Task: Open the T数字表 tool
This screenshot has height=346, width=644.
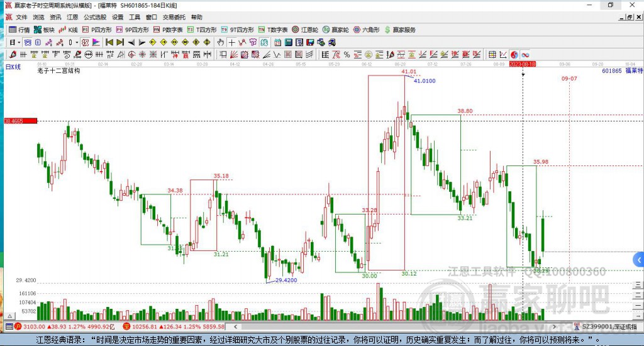Action: 273,30
